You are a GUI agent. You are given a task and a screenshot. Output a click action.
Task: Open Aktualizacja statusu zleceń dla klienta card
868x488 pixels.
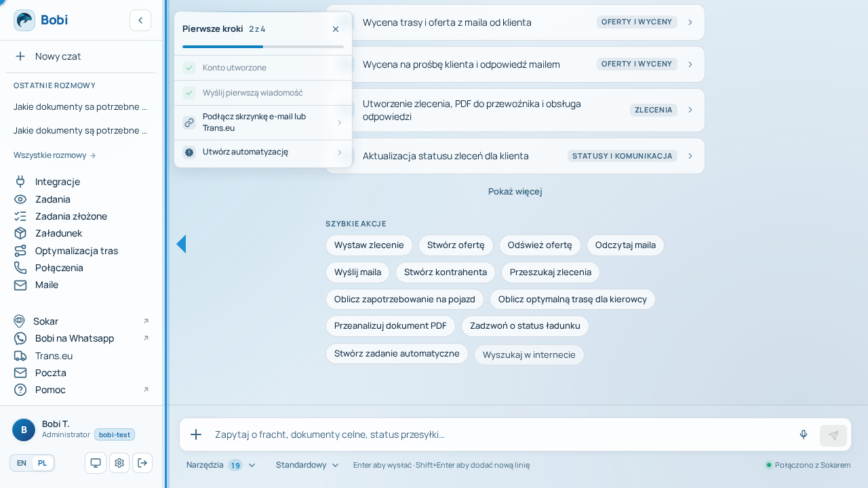(x=515, y=156)
